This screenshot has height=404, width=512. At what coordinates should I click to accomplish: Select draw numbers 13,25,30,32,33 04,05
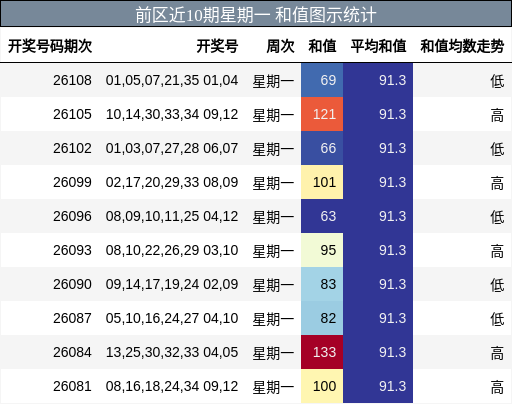coord(172,352)
